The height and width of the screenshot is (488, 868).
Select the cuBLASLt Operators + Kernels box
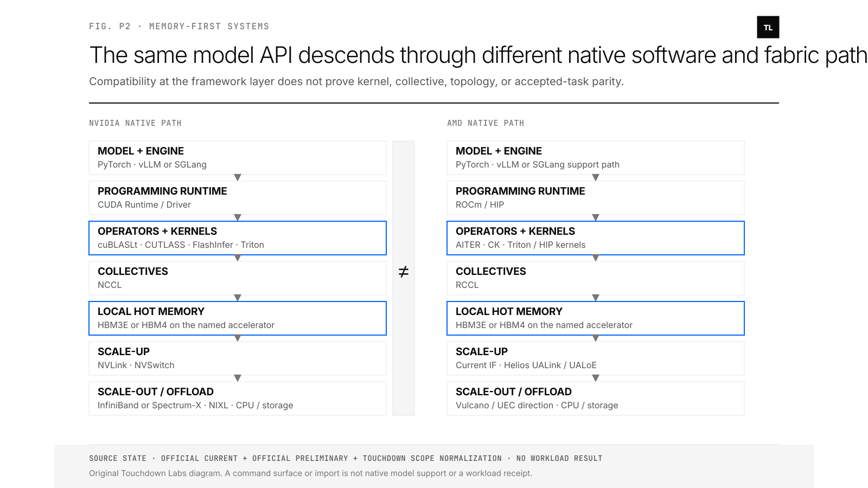click(238, 238)
